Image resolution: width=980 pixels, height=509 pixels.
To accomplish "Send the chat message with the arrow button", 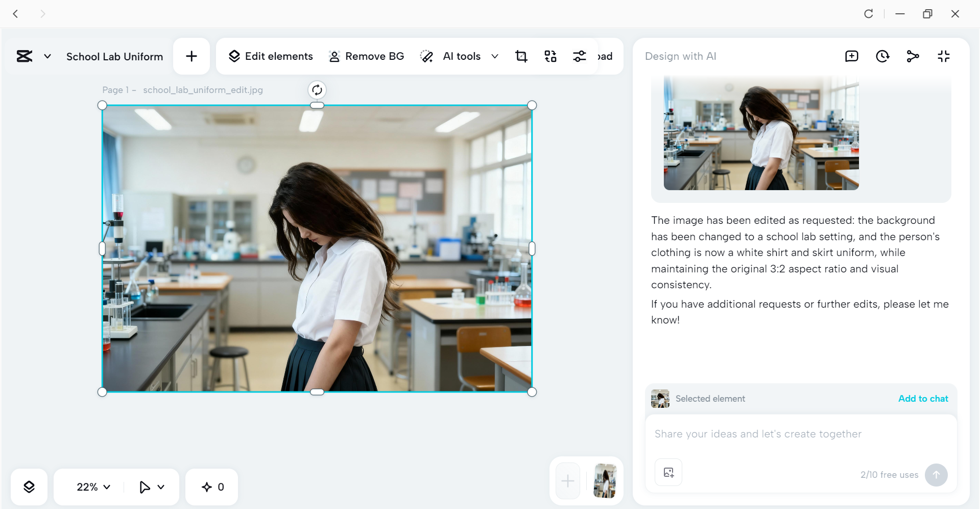I will (936, 475).
